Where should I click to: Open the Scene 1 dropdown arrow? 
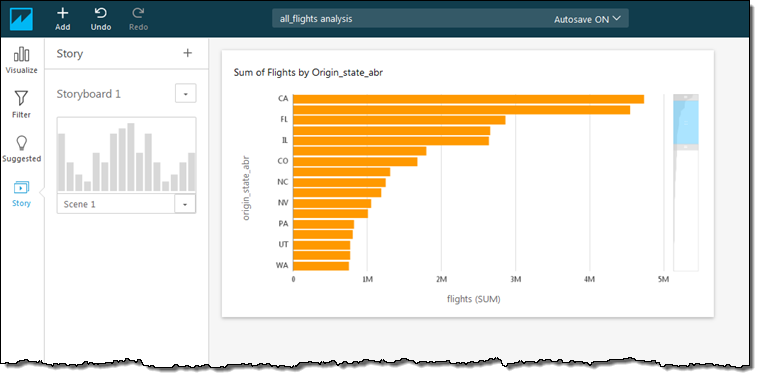pos(185,205)
